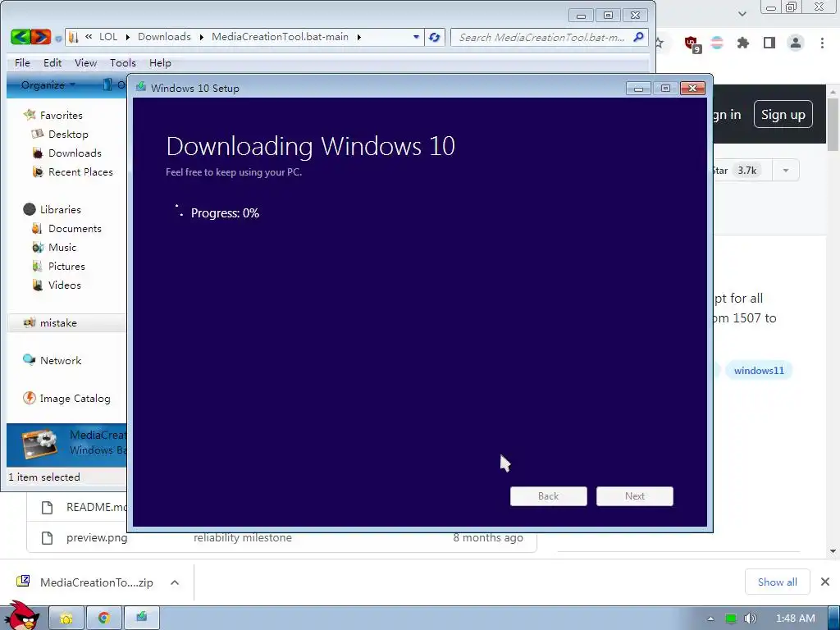Open the Chrome profile avatar
The height and width of the screenshot is (630, 840).
click(796, 43)
